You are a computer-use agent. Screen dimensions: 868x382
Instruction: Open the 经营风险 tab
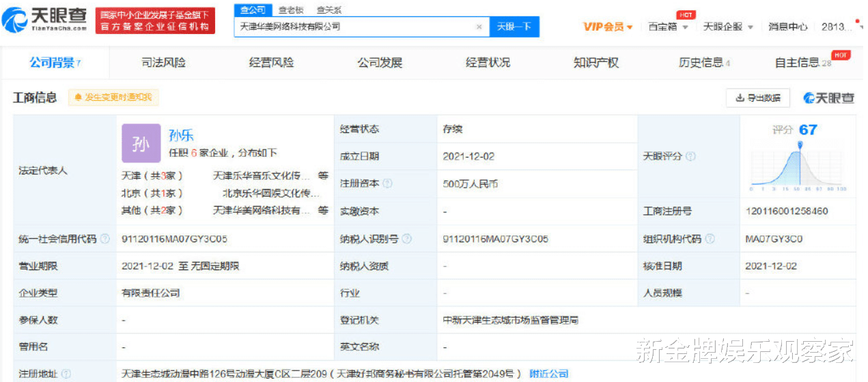pos(271,63)
